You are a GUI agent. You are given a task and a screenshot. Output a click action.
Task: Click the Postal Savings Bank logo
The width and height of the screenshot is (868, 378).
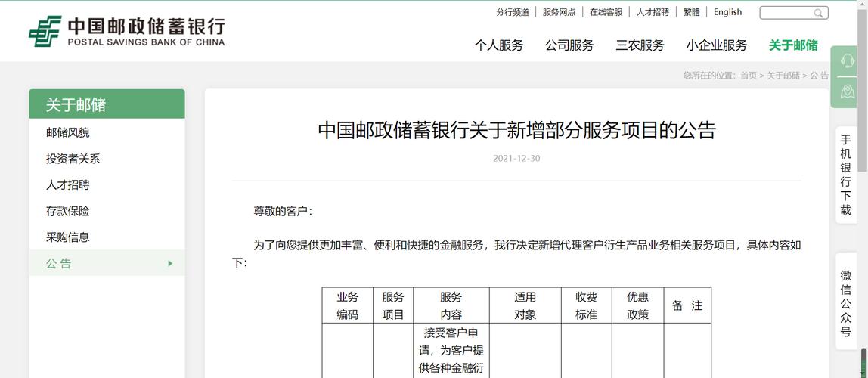[x=127, y=31]
